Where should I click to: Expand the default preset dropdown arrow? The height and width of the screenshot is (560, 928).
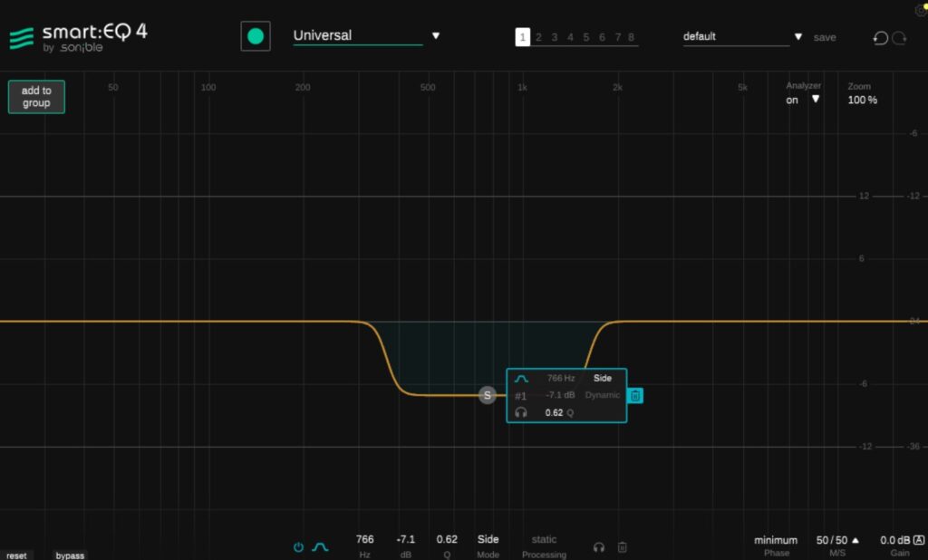click(797, 37)
